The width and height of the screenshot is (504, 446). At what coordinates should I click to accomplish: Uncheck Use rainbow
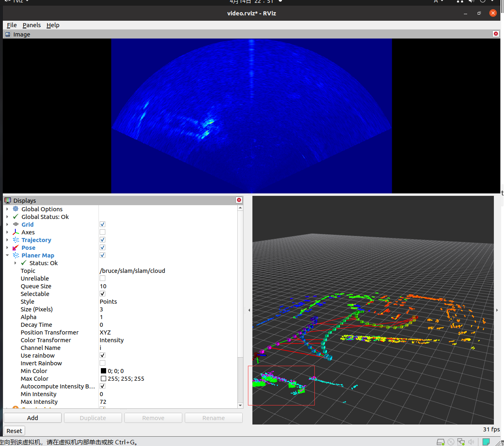pyautogui.click(x=103, y=355)
